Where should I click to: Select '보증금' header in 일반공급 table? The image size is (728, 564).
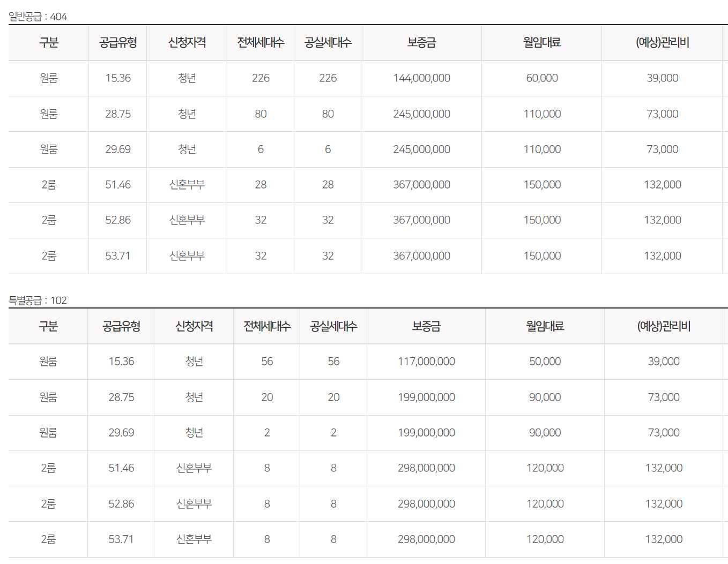pos(421,42)
